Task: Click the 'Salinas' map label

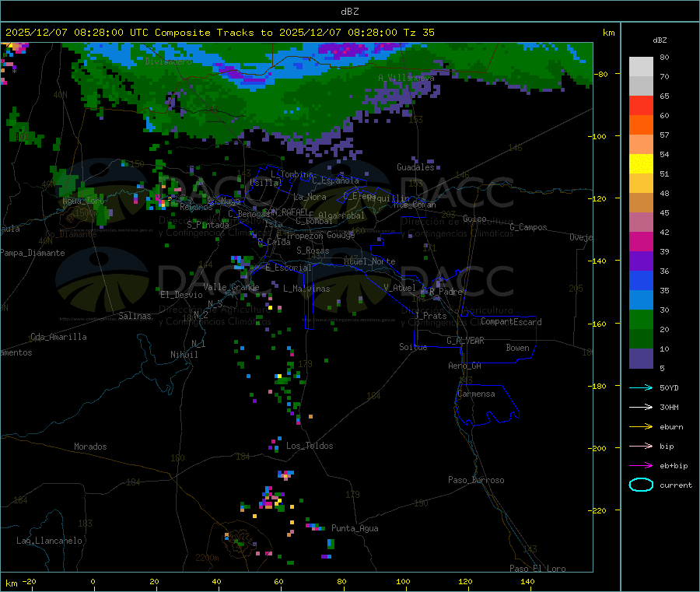Action: click(x=135, y=316)
